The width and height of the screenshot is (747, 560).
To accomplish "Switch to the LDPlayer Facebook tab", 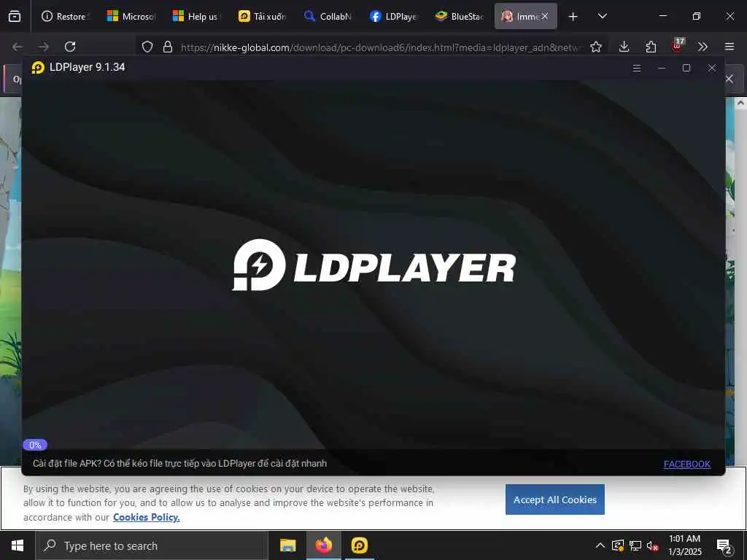I will click(393, 16).
